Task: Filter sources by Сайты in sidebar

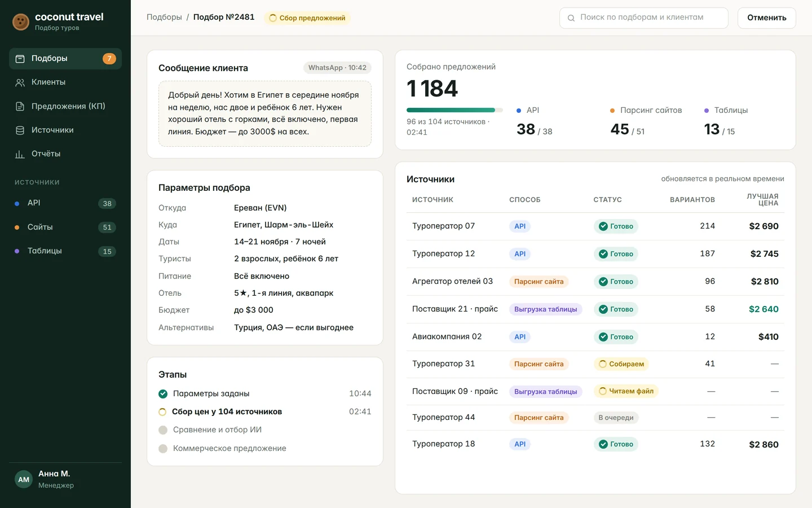Action: pos(65,227)
